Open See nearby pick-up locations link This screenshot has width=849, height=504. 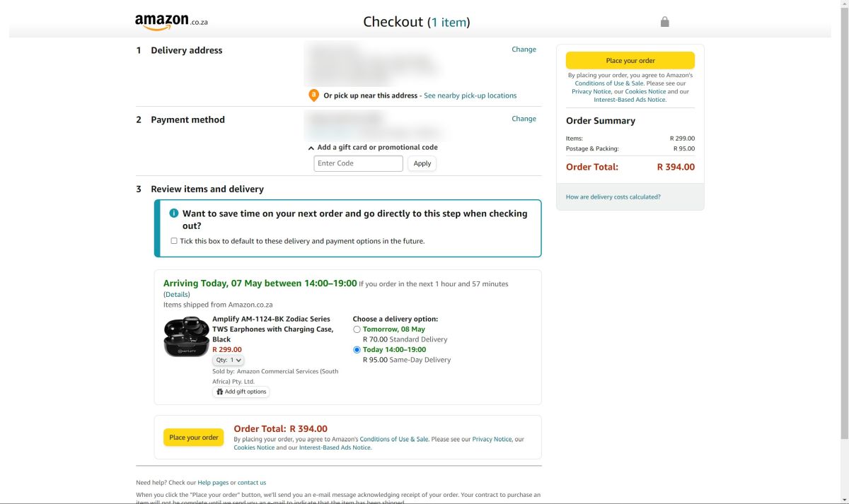tap(470, 95)
